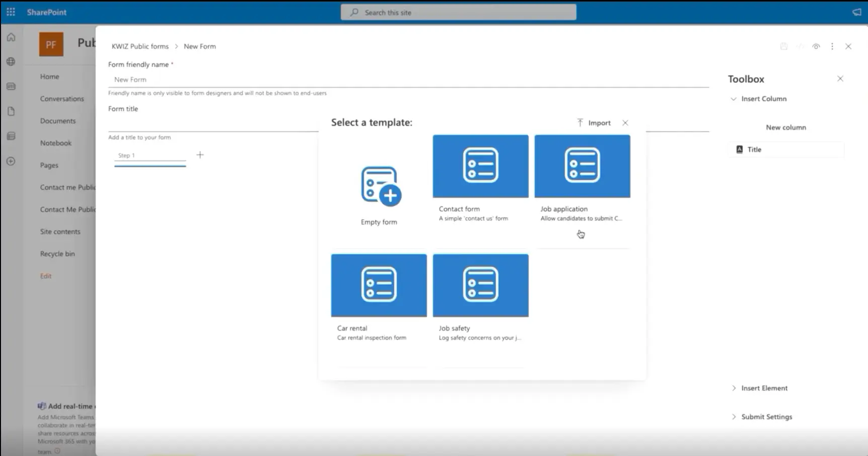The height and width of the screenshot is (456, 868).
Task: Select the Job application template
Action: [582, 166]
